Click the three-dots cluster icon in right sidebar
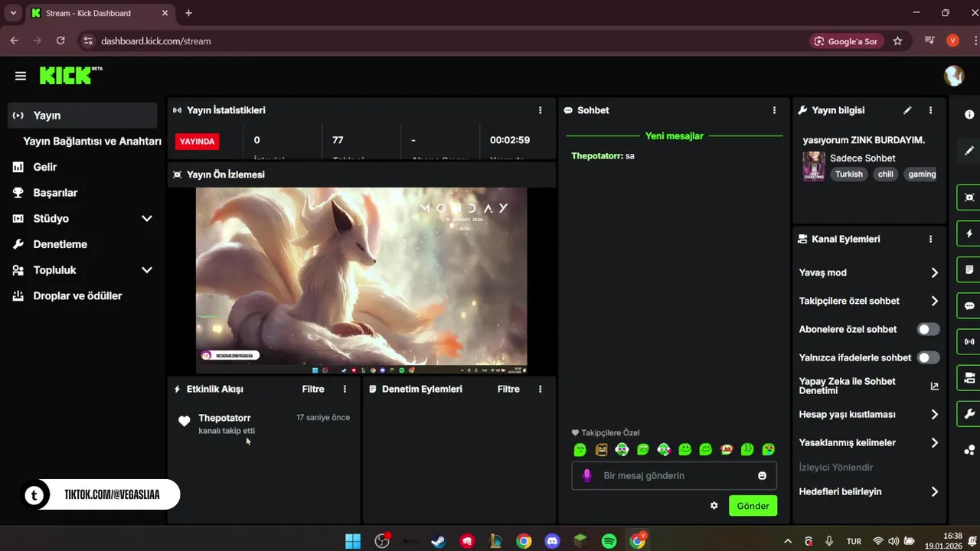Image resolution: width=980 pixels, height=551 pixels. click(x=969, y=450)
